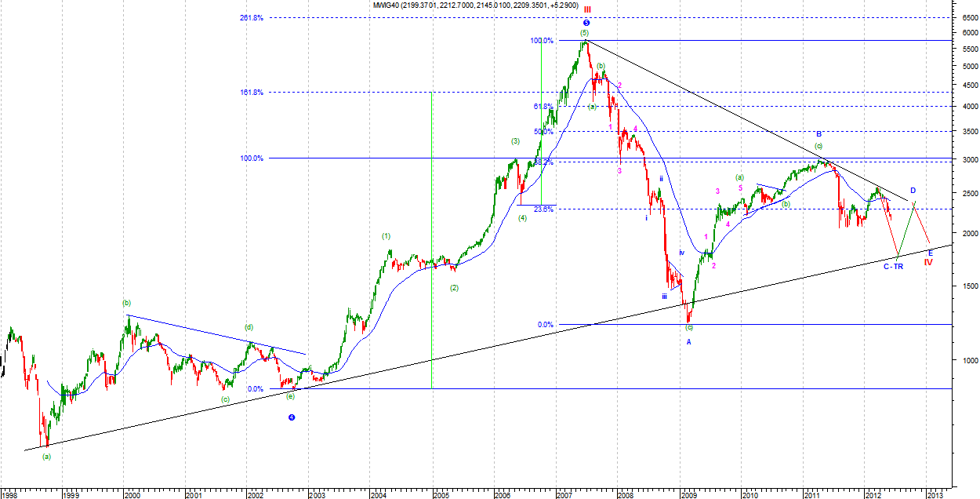Click the red wave IV label
Viewport: 980px width, 499px height.
(927, 262)
